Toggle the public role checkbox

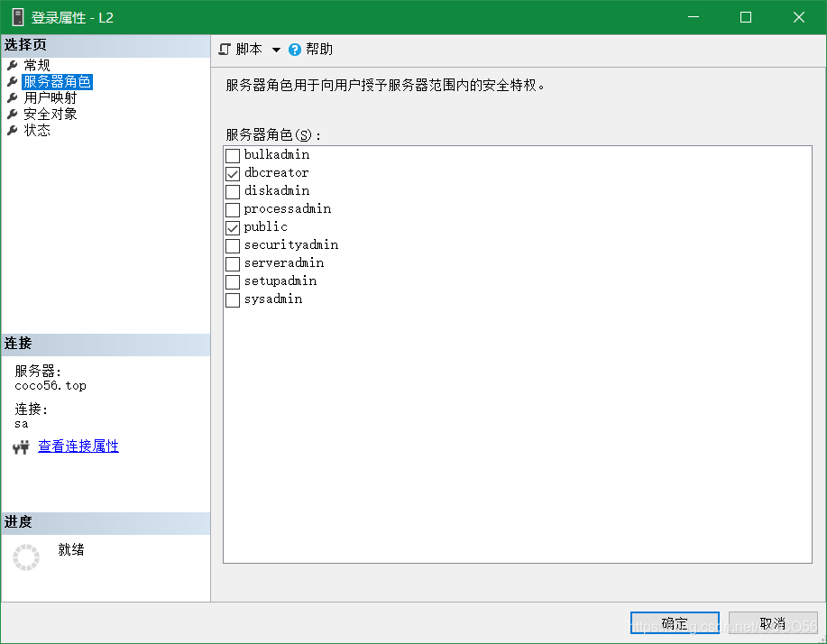click(233, 228)
